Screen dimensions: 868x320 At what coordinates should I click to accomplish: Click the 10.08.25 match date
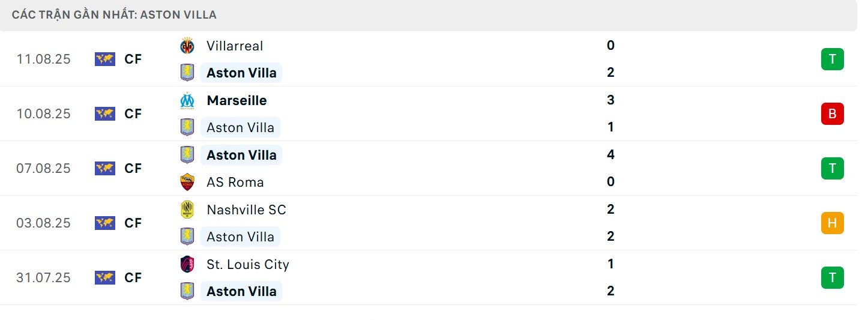tap(43, 113)
